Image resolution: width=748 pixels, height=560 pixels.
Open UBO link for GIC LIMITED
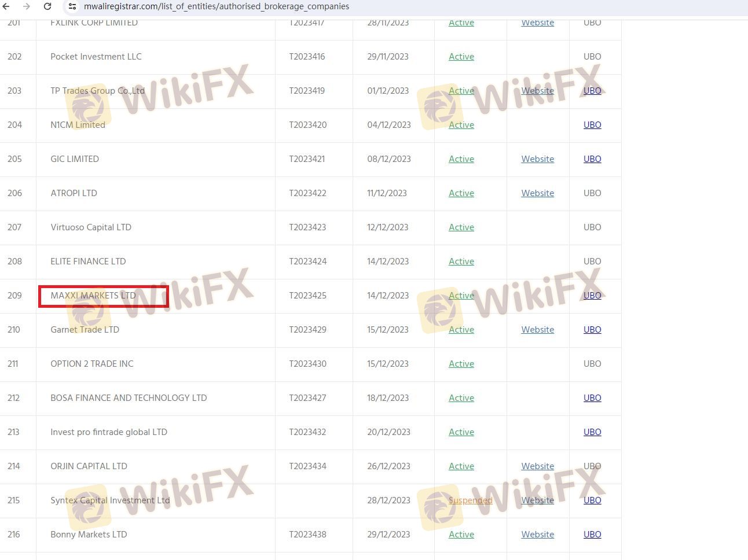point(592,159)
